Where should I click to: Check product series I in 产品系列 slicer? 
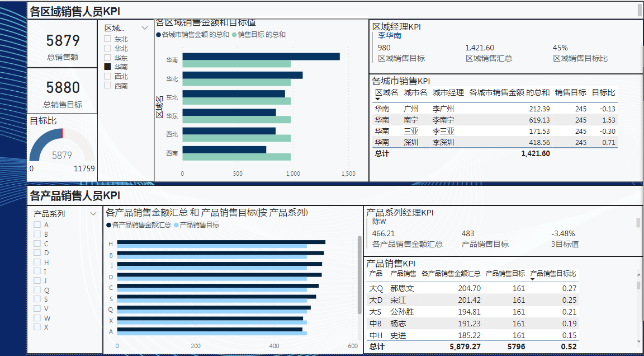[x=37, y=271]
